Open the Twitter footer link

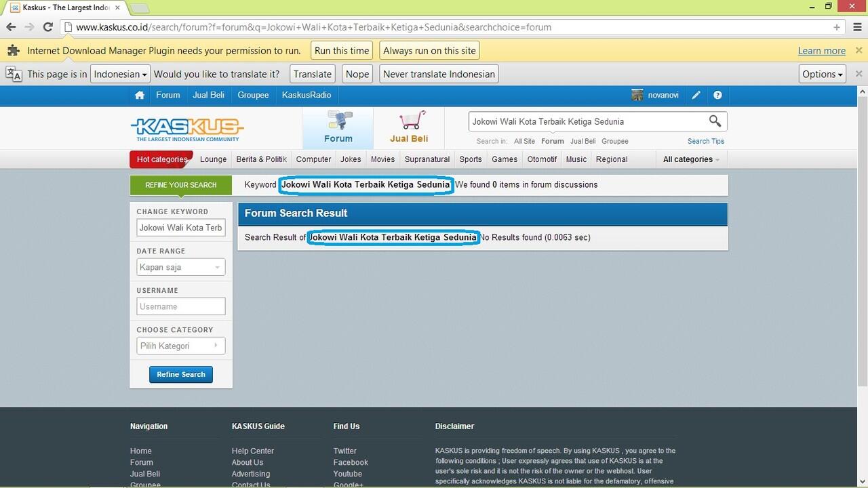coord(345,451)
